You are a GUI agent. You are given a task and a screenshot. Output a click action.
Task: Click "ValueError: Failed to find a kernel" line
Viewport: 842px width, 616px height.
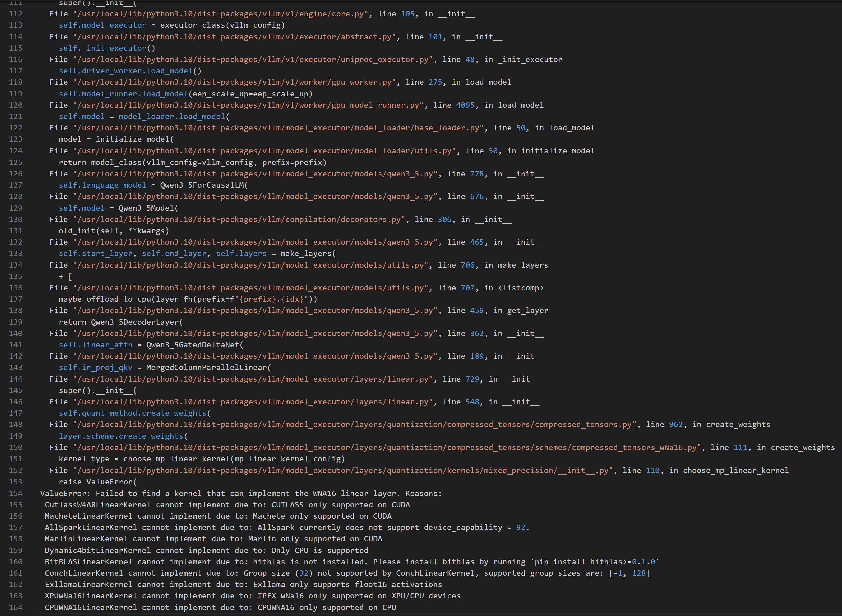pos(241,493)
